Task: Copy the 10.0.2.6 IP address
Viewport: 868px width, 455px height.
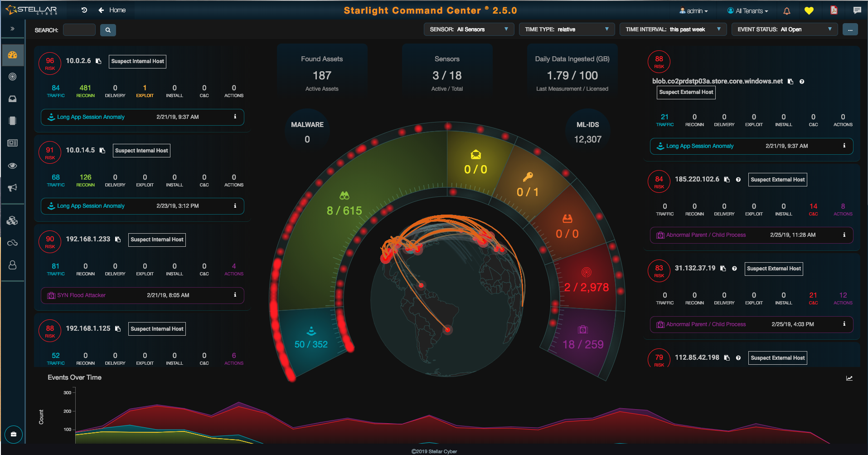Action: (98, 61)
